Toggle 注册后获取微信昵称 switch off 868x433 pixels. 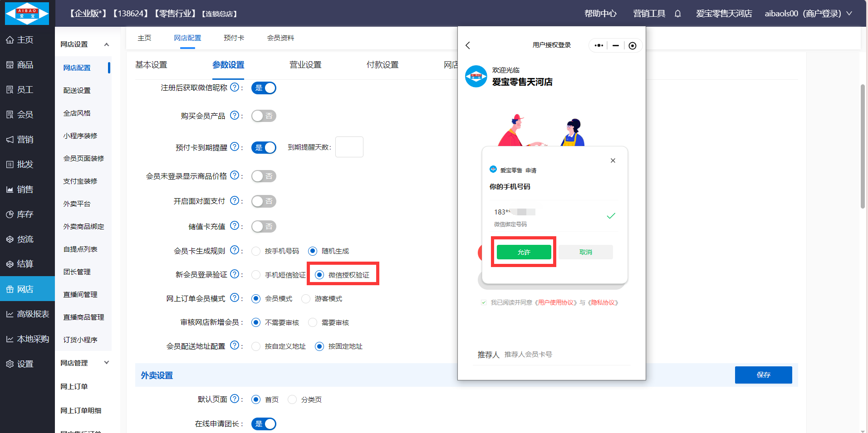pos(264,88)
